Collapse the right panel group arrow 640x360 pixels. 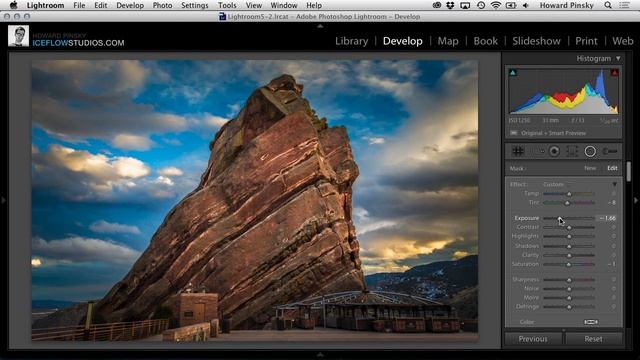[636, 200]
